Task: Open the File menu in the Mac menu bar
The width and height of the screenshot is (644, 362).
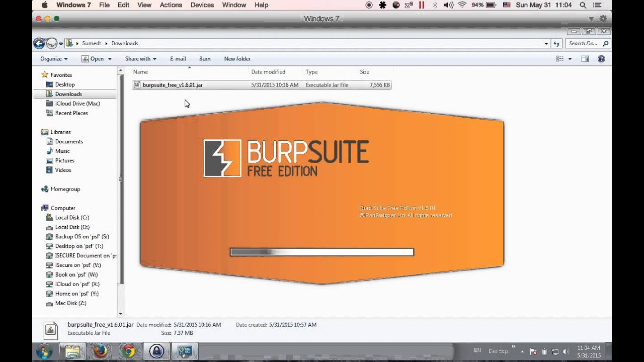Action: pyautogui.click(x=104, y=5)
